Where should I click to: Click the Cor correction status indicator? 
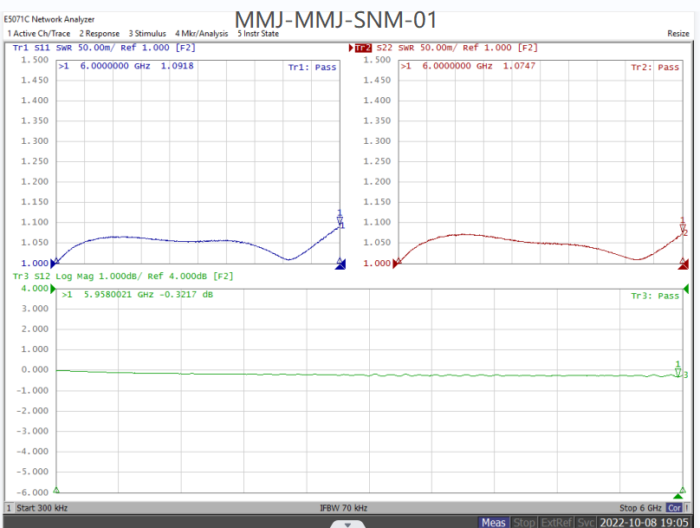(x=674, y=508)
